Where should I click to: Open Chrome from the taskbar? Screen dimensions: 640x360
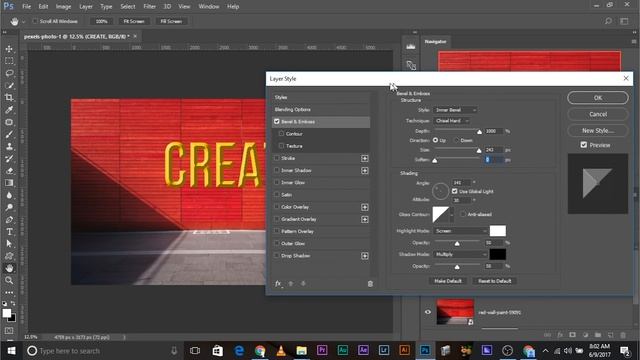coord(260,350)
